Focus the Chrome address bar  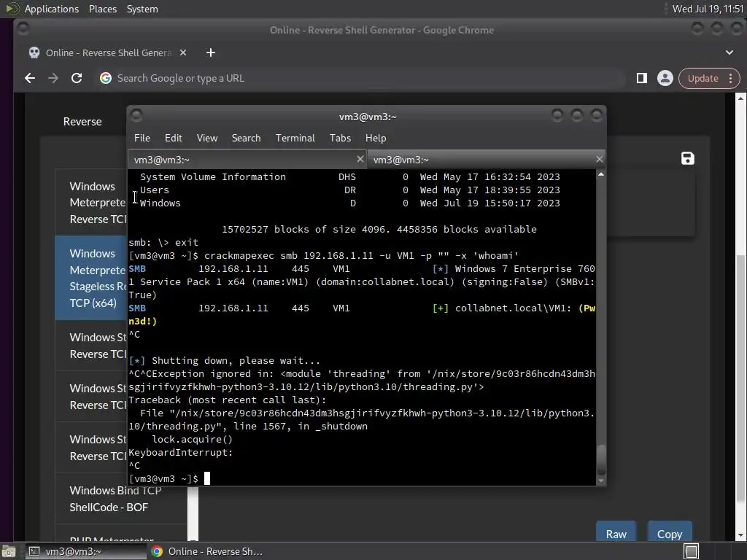tap(362, 78)
